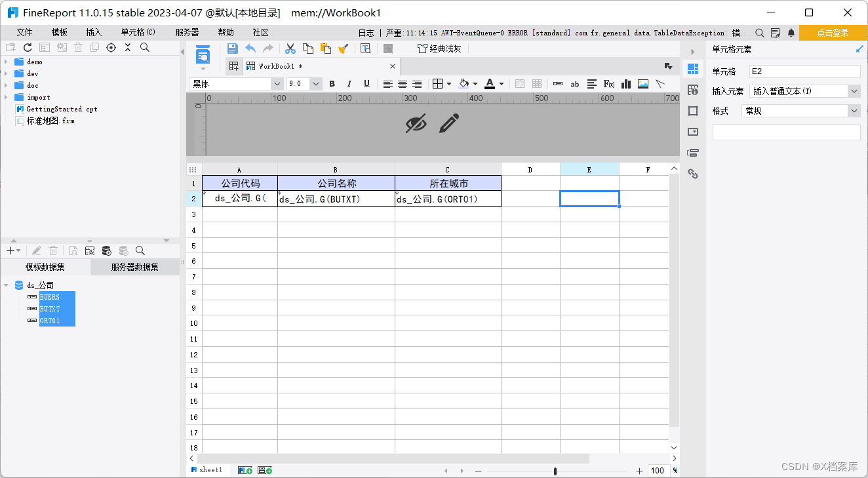Open hyperlink settings in right sidebar
868x478 pixels.
tap(693, 174)
